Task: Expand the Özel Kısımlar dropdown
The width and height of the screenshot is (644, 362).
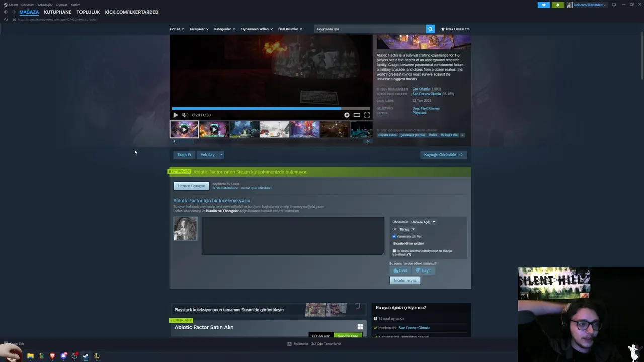Action: coord(290,29)
